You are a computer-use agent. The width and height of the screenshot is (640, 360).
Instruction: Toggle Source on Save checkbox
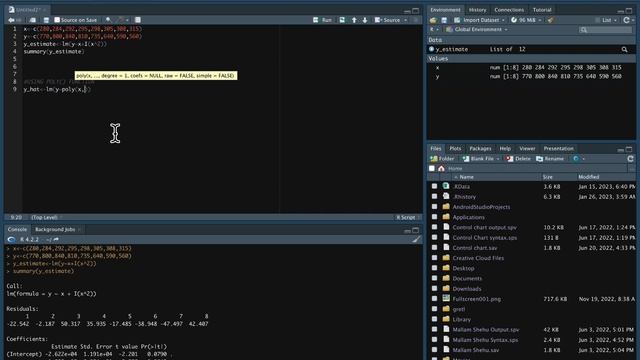(57, 20)
